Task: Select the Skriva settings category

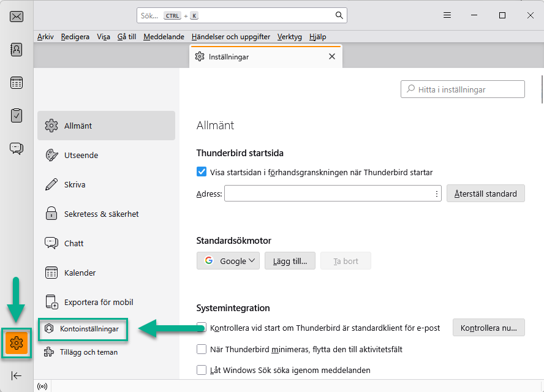Action: (106, 184)
